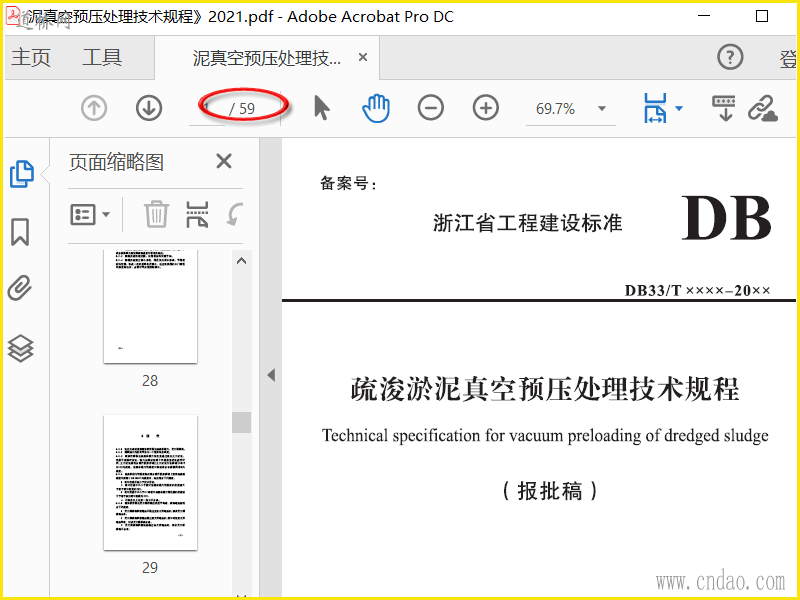Viewport: 800px width, 600px height.
Task: Open the Layers sidebar panel
Action: pos(20,348)
